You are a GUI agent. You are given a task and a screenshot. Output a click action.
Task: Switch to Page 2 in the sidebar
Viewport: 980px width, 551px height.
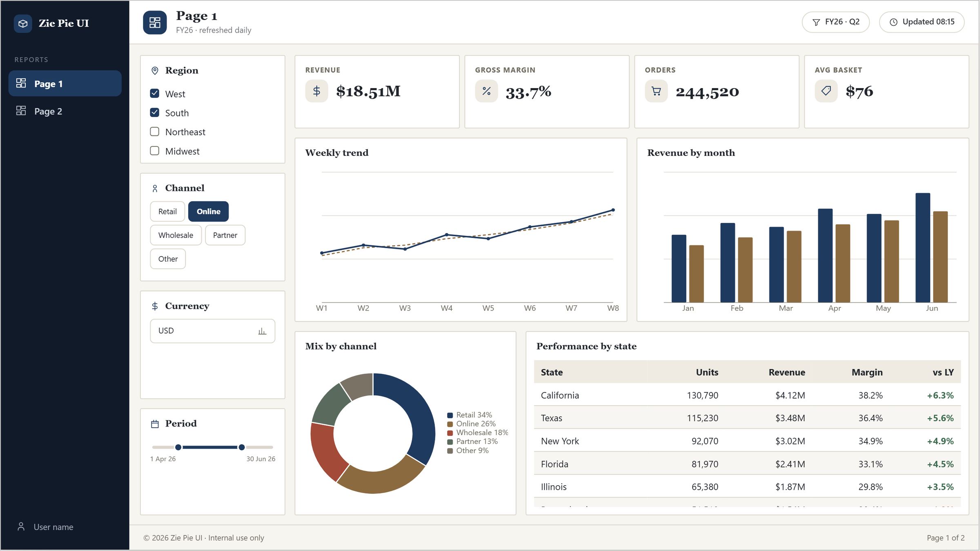(x=65, y=111)
